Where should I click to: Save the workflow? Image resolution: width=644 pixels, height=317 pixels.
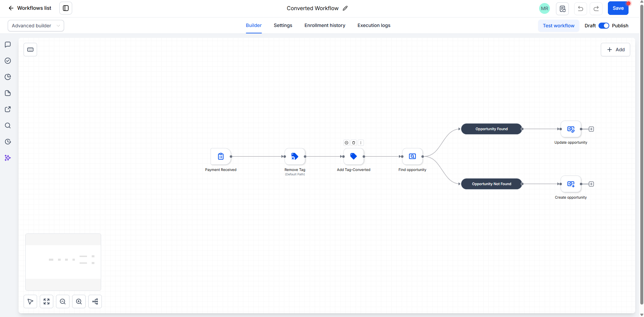(x=618, y=8)
